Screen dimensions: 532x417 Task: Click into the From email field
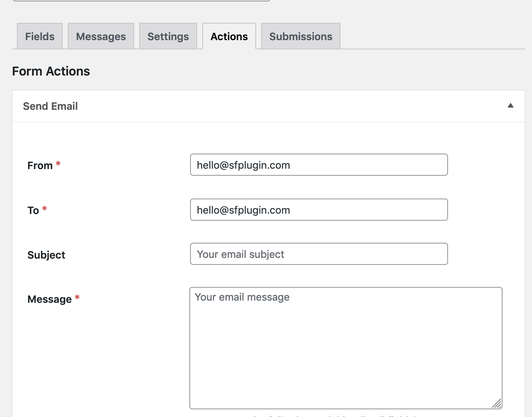pos(319,165)
